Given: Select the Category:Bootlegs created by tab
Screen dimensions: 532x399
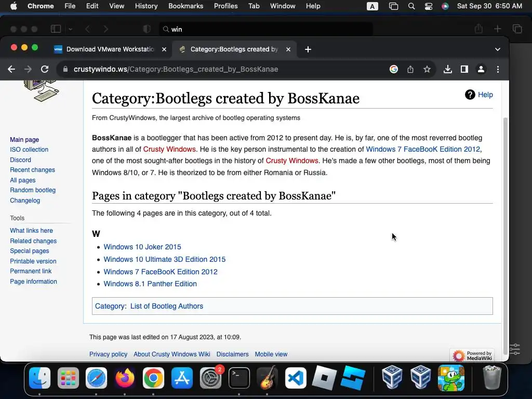Looking at the screenshot, I should pyautogui.click(x=234, y=49).
